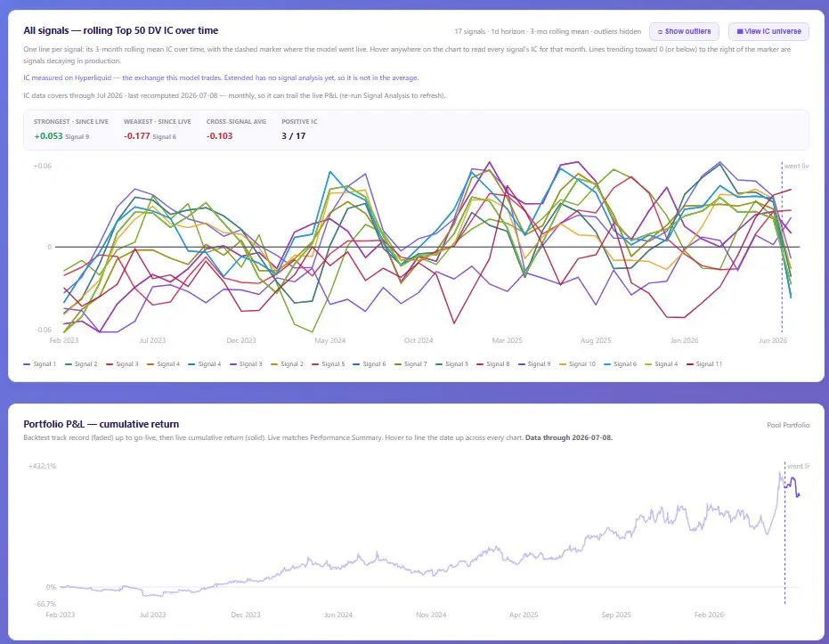Image resolution: width=829 pixels, height=644 pixels.
Task: Toggle Signal 8 legend entry
Action: [493, 363]
